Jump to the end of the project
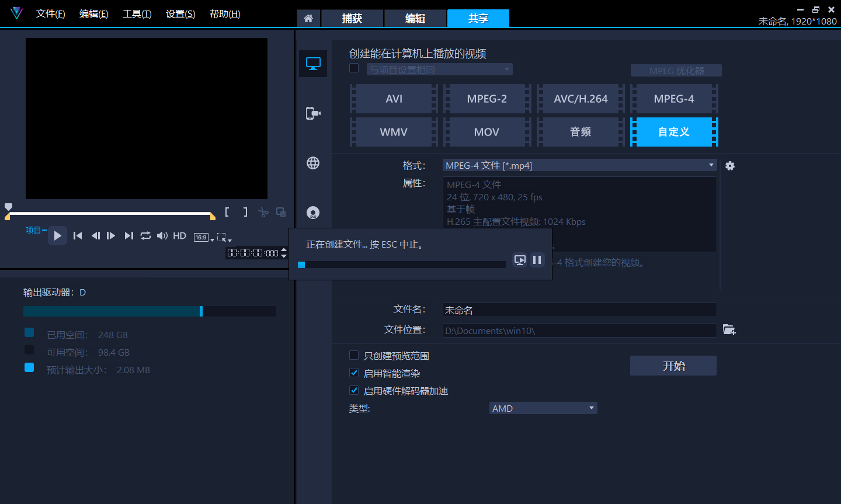Viewport: 841px width, 504px height. coord(128,235)
